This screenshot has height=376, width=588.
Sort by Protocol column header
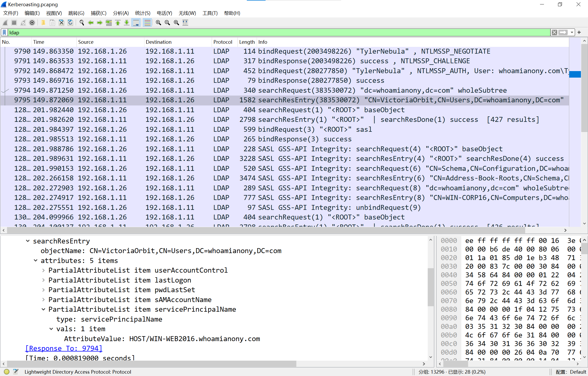(225, 42)
